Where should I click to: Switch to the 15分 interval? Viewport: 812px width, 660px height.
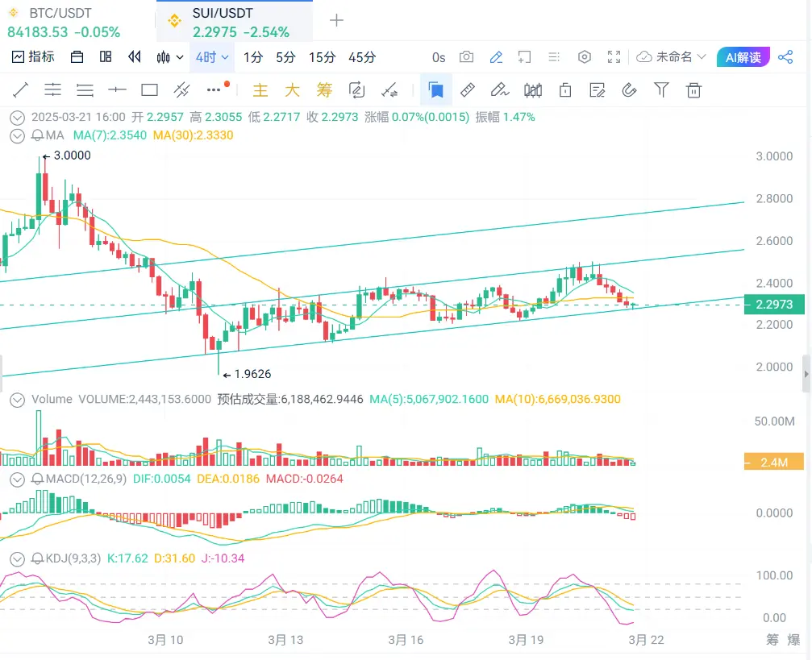tap(322, 57)
